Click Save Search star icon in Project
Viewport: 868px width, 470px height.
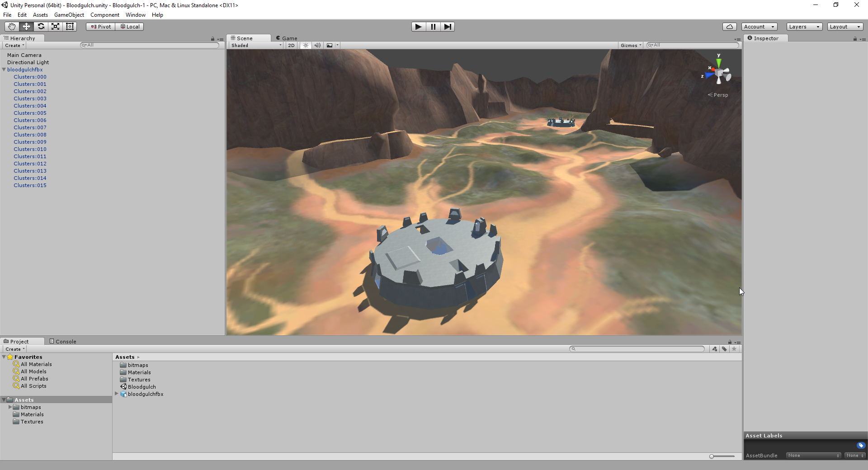(734, 349)
